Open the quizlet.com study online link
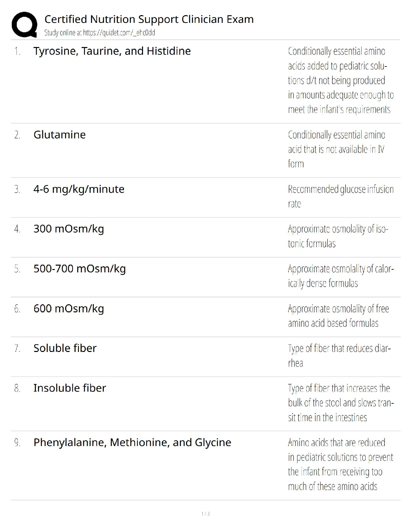 point(99,33)
